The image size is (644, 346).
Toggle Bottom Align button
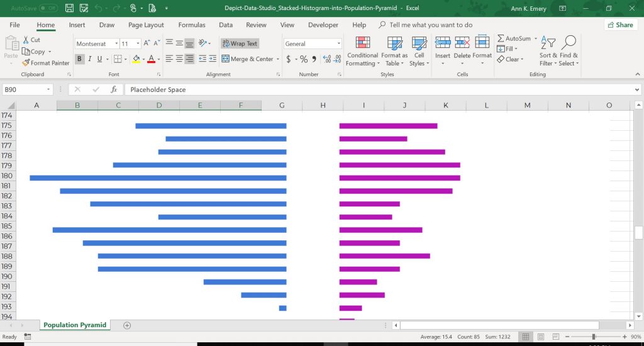(189, 43)
